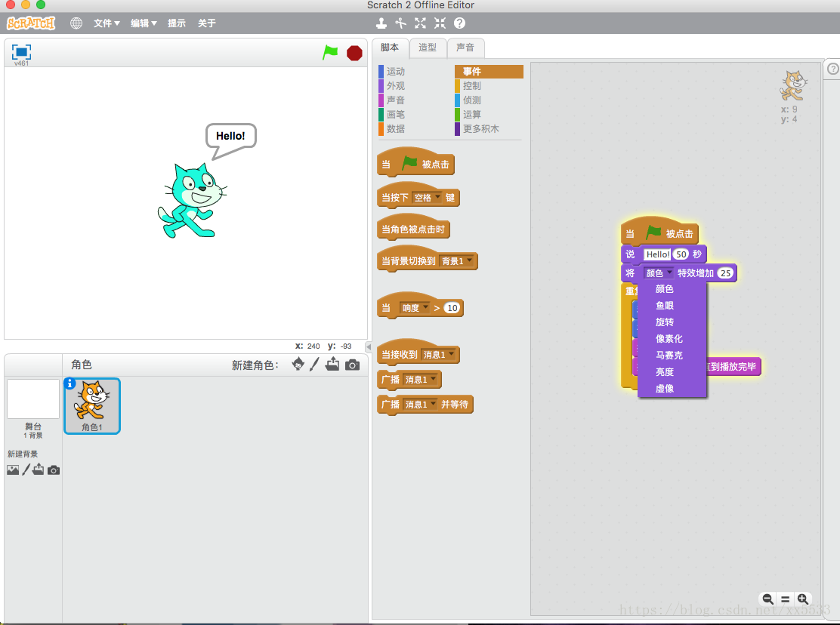The image size is (840, 625).
Task: Select the Delete scissors tool
Action: click(x=400, y=23)
